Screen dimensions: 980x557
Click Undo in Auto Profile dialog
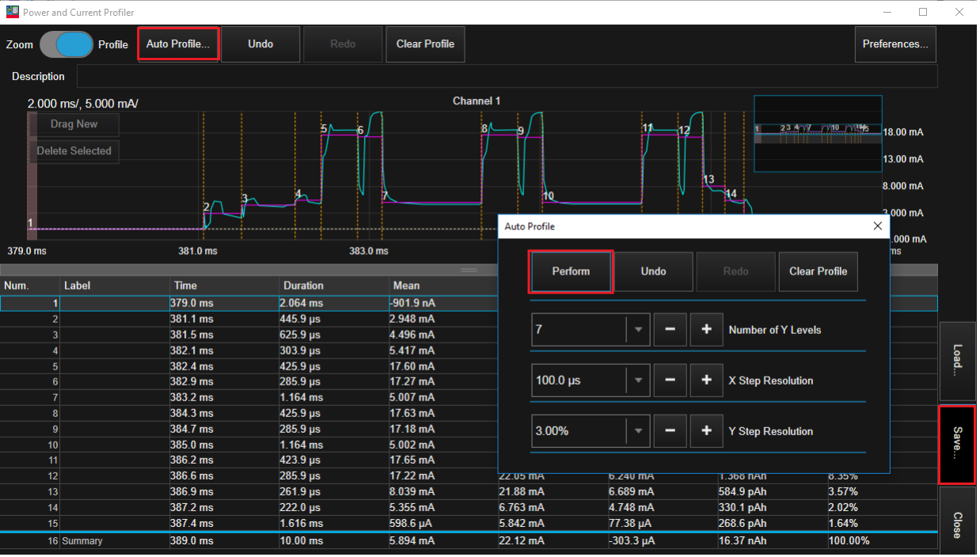click(x=653, y=271)
